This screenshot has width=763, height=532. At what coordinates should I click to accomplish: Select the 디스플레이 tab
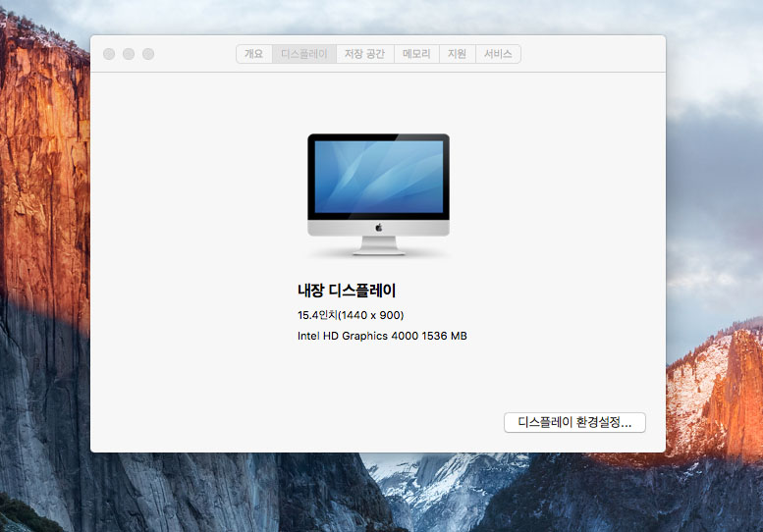coord(303,54)
